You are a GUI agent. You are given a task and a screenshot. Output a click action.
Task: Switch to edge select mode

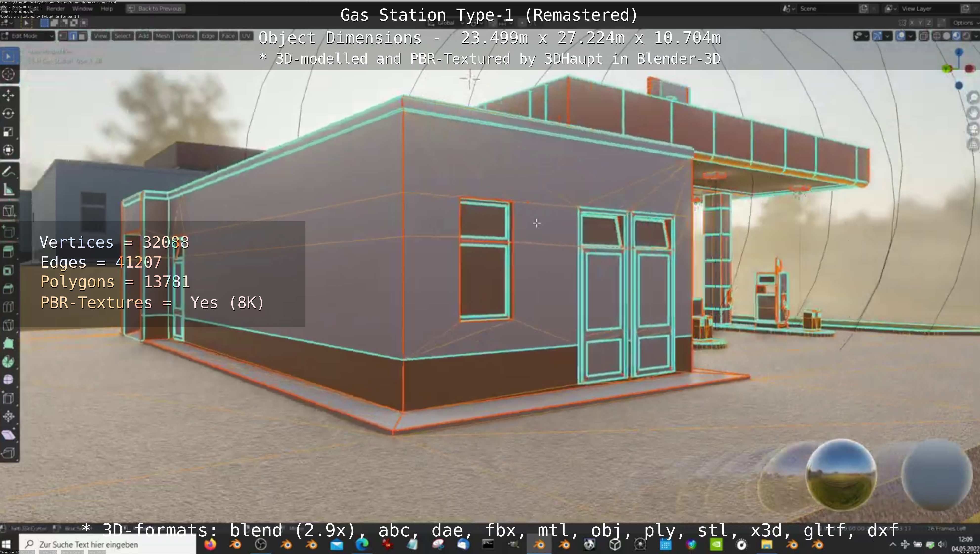tap(73, 36)
